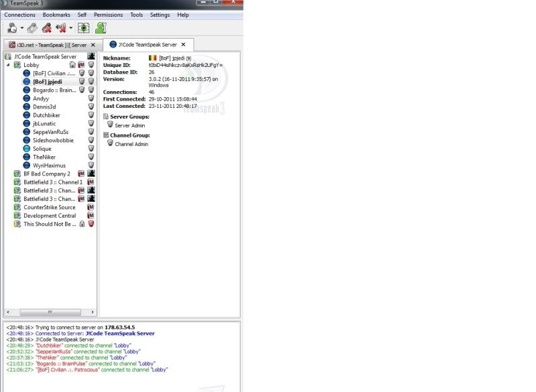Click the red M icon in Development Central row
The width and height of the screenshot is (536, 392).
(91, 216)
